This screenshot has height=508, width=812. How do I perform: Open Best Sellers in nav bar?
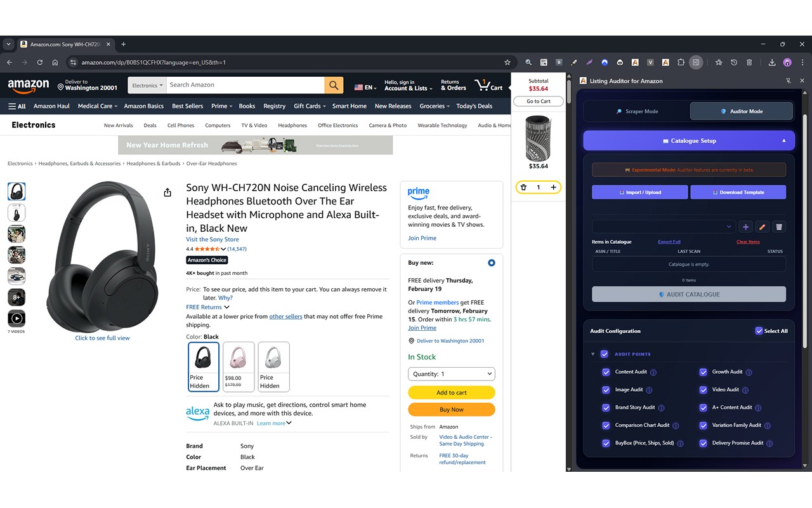tap(188, 106)
